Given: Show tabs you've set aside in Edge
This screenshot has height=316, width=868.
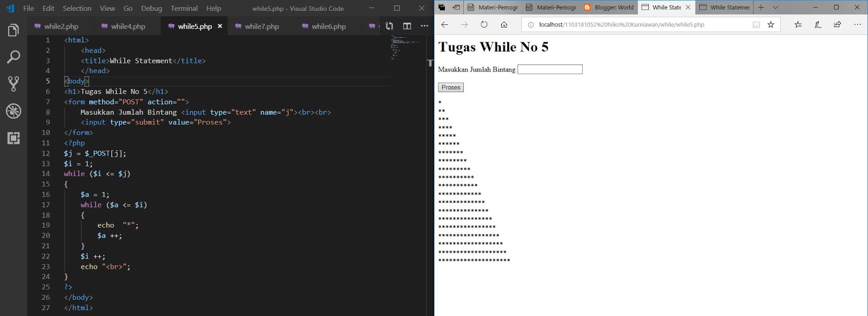Looking at the screenshot, I should point(442,7).
